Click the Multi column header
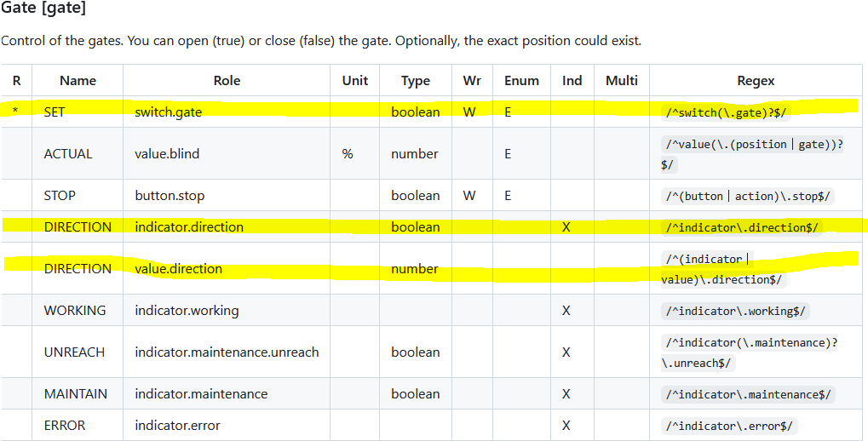Image resolution: width=868 pixels, height=441 pixels. (621, 81)
